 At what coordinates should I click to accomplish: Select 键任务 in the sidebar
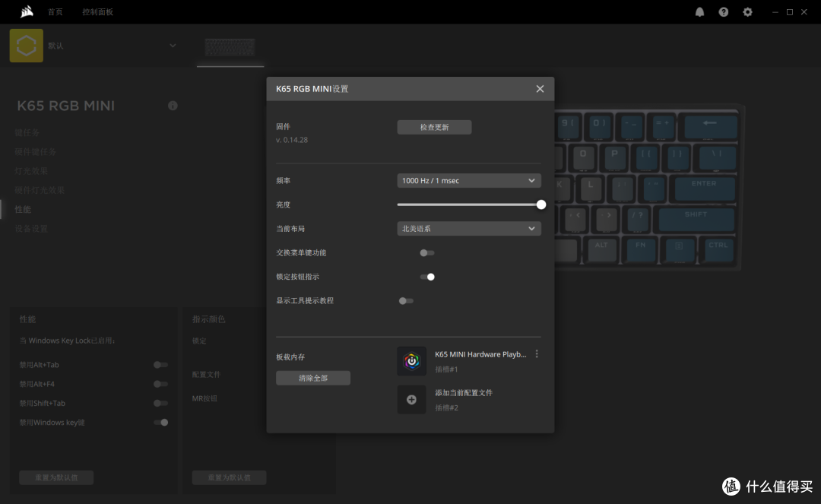(27, 133)
